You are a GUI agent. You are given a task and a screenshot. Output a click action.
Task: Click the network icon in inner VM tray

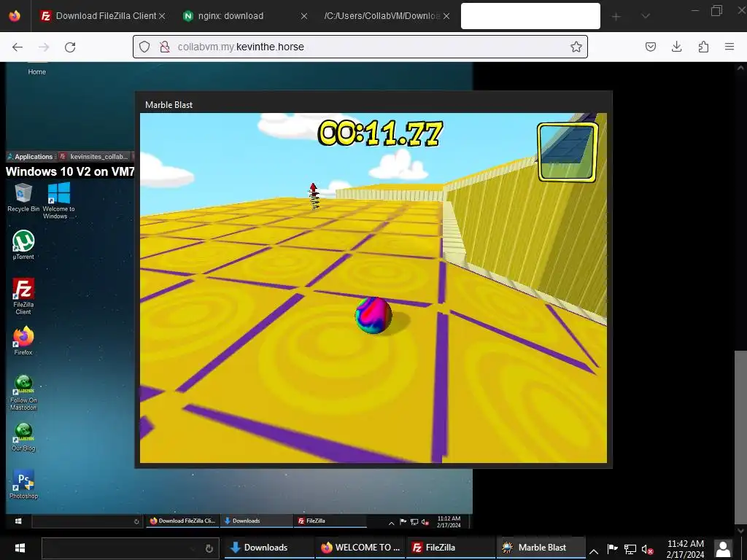(414, 522)
